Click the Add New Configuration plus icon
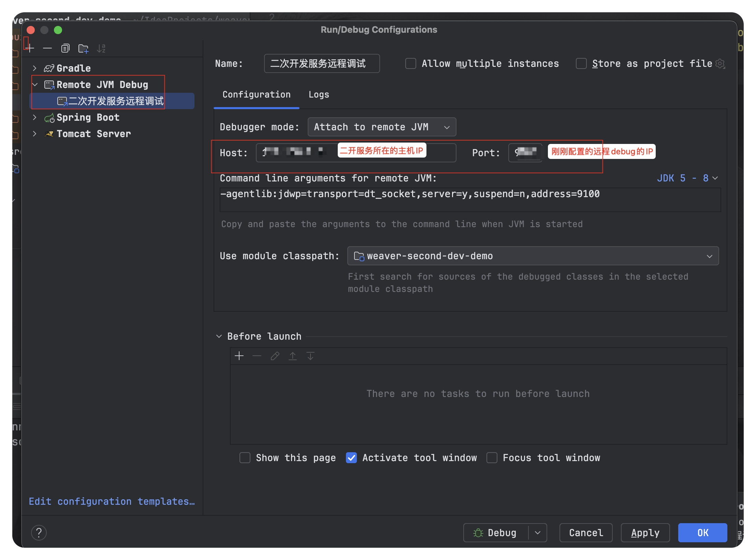 tap(30, 48)
